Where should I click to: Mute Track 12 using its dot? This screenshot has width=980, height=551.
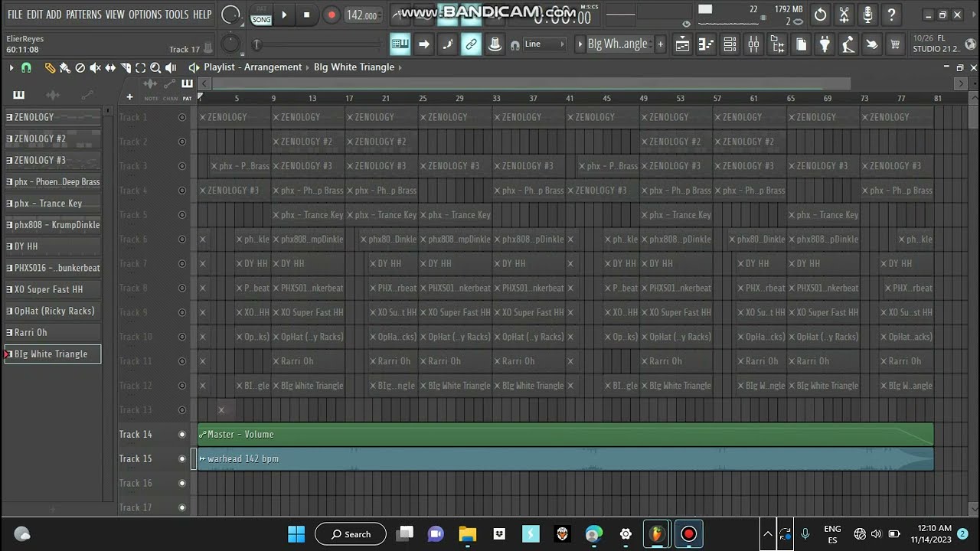182,386
